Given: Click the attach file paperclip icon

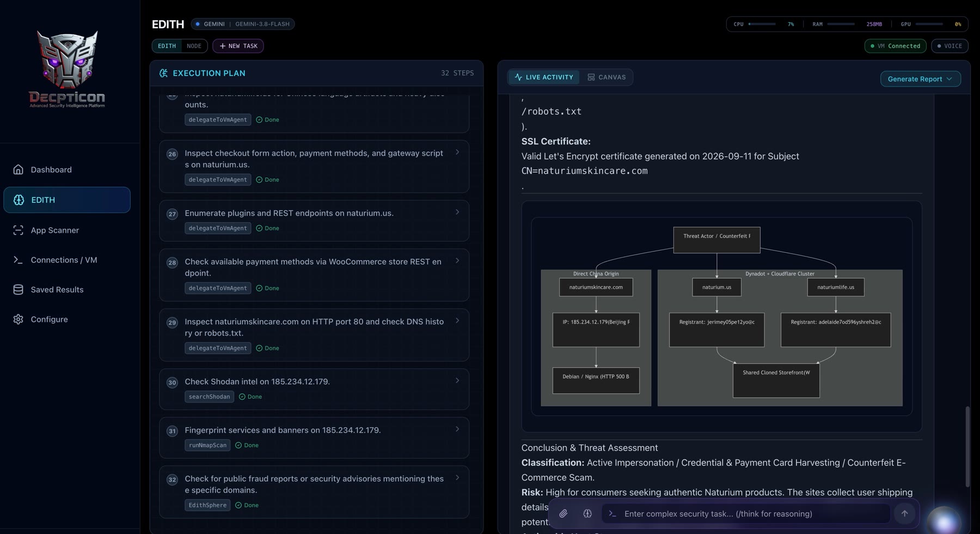Looking at the screenshot, I should point(563,513).
